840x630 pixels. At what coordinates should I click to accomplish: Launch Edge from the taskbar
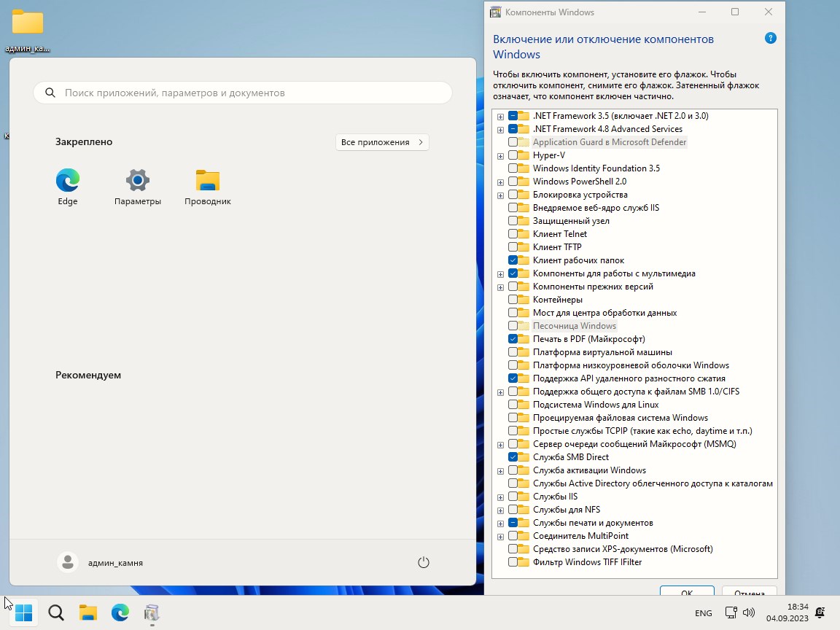(120, 612)
